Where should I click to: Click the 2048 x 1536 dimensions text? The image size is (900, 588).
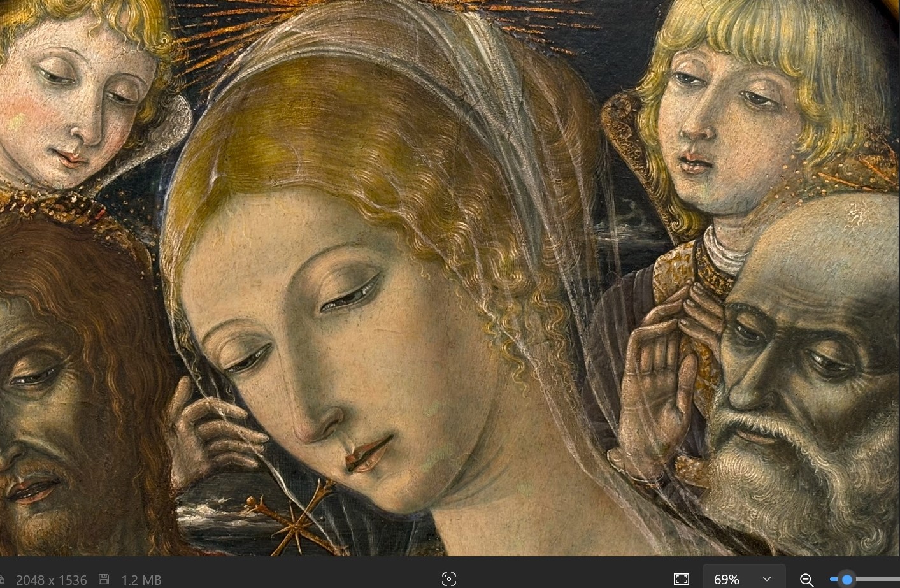(x=51, y=580)
